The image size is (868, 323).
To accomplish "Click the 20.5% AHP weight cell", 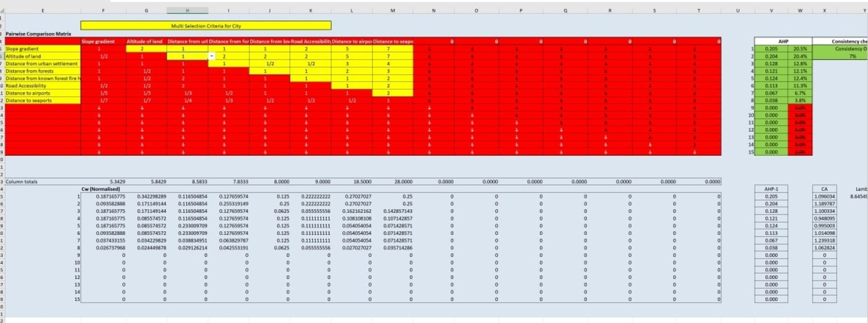I will coord(800,49).
